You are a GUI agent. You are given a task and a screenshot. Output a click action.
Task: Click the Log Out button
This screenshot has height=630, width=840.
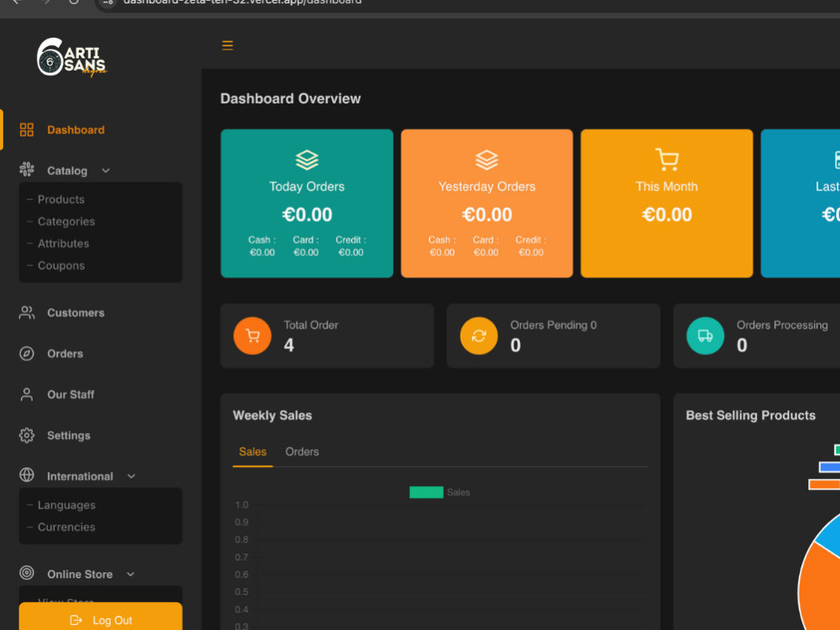point(101,616)
